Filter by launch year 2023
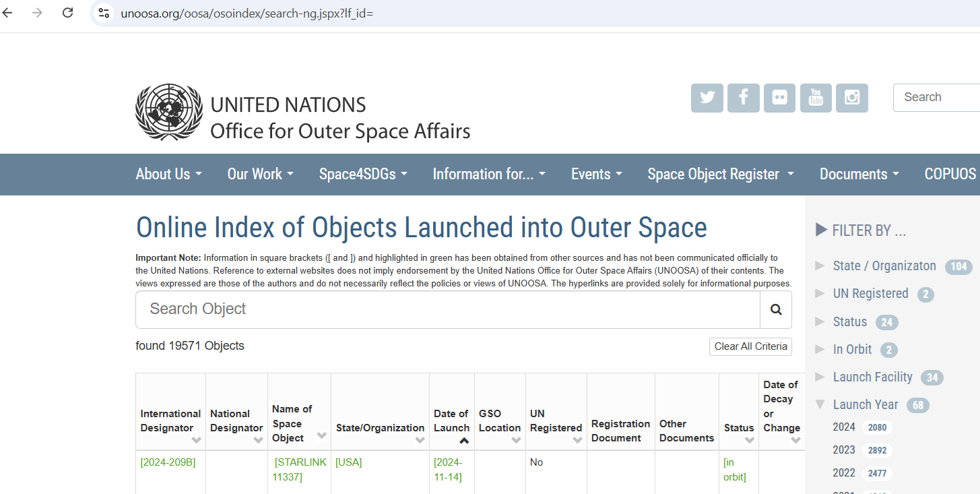This screenshot has width=980, height=494. click(844, 450)
